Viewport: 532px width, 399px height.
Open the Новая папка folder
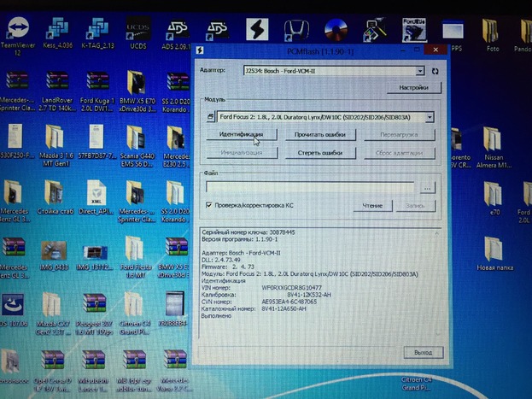click(493, 253)
